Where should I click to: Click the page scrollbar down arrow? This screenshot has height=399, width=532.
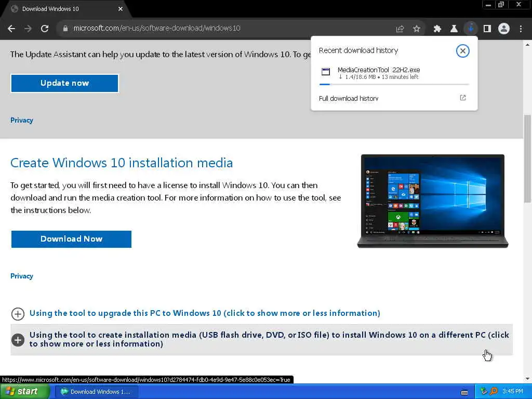tap(527, 379)
